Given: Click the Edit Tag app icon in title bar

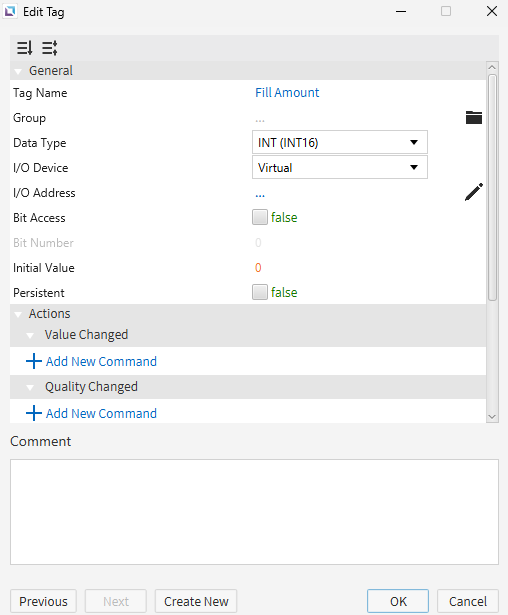Looking at the screenshot, I should click(x=9, y=11).
